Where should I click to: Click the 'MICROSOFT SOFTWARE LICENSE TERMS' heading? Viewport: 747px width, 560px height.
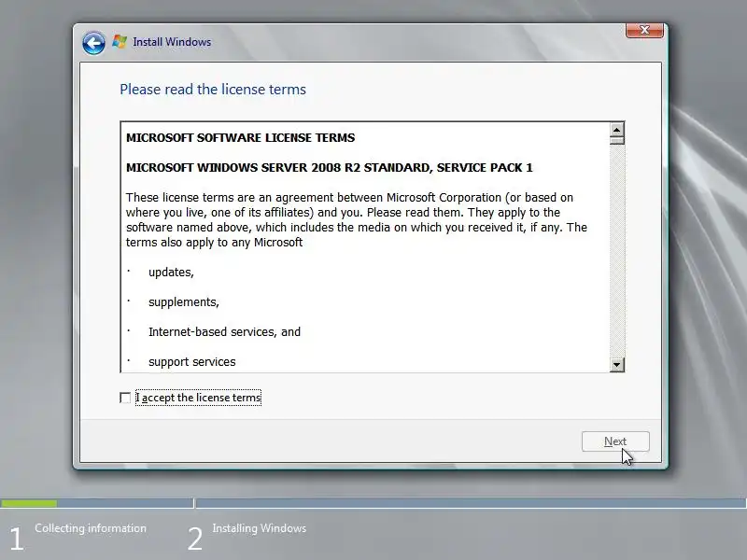point(241,137)
